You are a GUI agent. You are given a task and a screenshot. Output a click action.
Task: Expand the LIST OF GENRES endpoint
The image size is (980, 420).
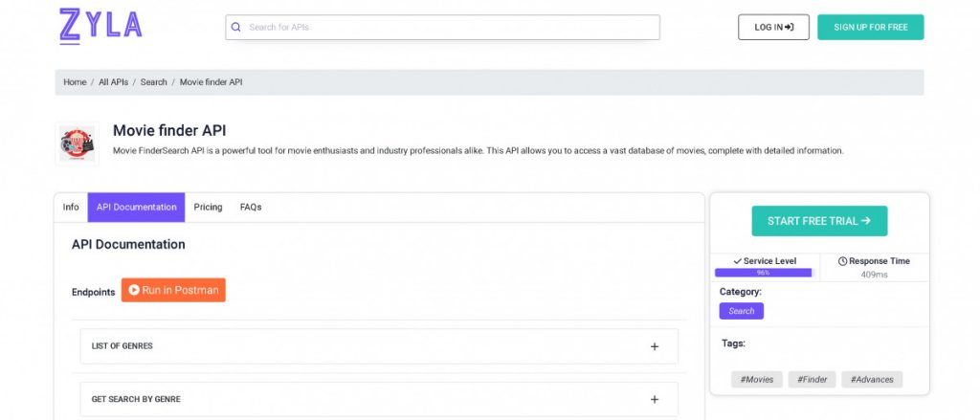click(x=379, y=346)
